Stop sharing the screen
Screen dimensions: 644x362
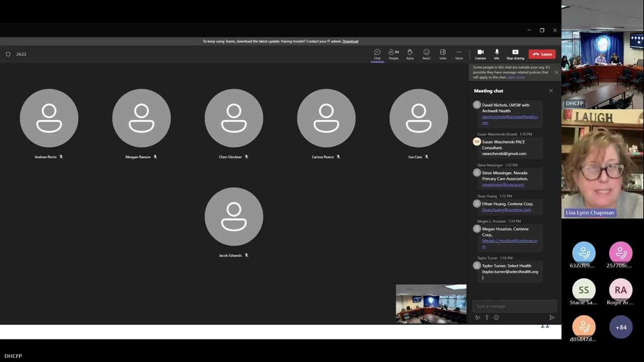coord(515,54)
